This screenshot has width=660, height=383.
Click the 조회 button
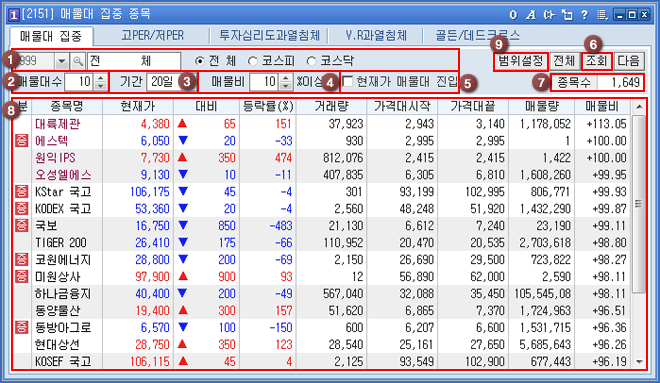click(x=596, y=61)
